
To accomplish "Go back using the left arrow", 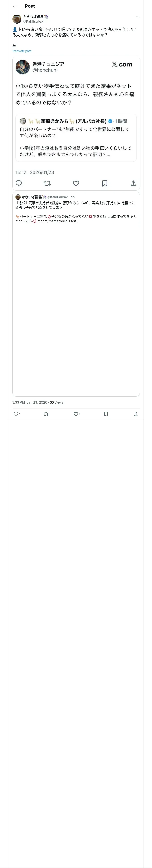I will pos(15,6).
